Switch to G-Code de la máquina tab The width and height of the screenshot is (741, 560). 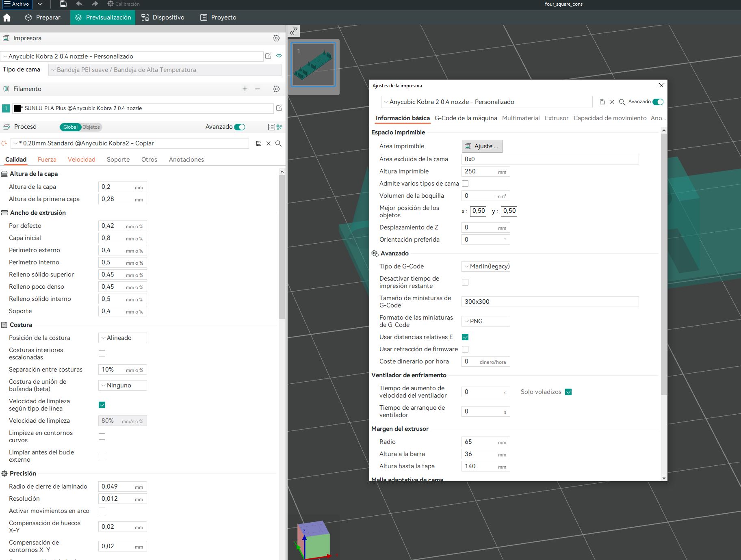466,118
